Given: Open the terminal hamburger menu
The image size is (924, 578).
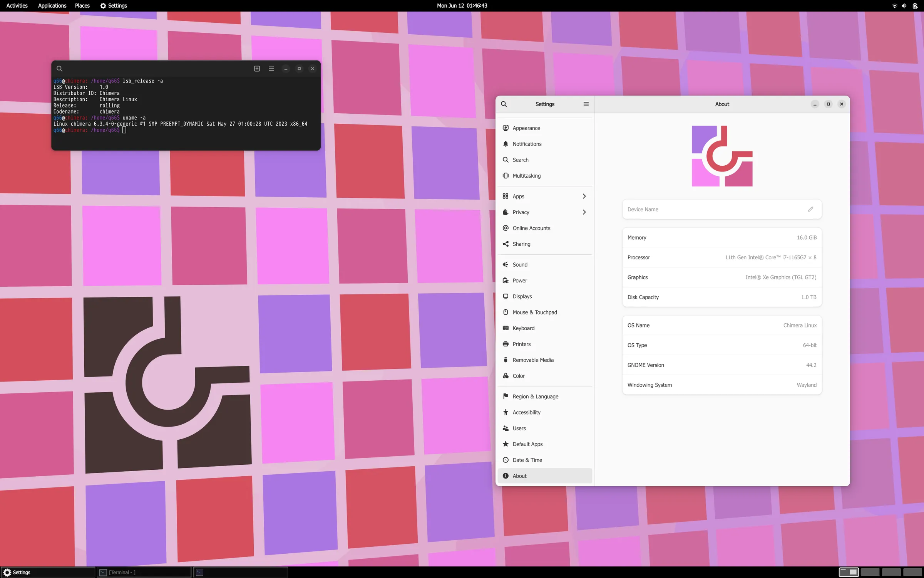Looking at the screenshot, I should click(271, 69).
